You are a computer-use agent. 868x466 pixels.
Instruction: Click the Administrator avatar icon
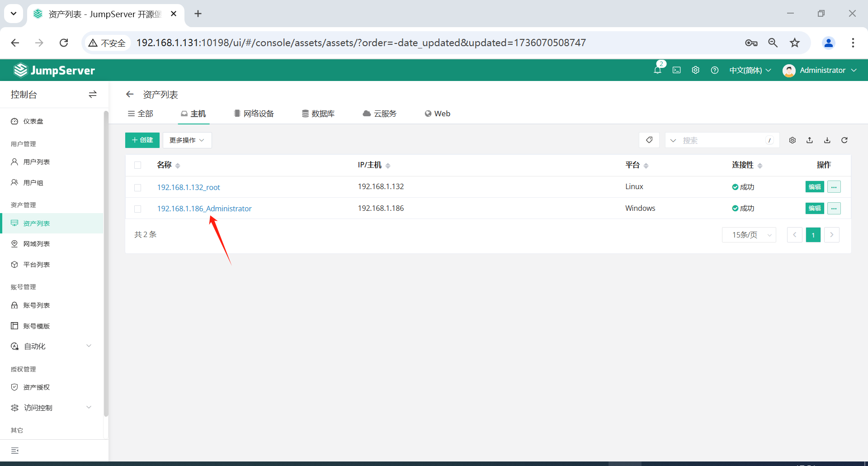(789, 70)
